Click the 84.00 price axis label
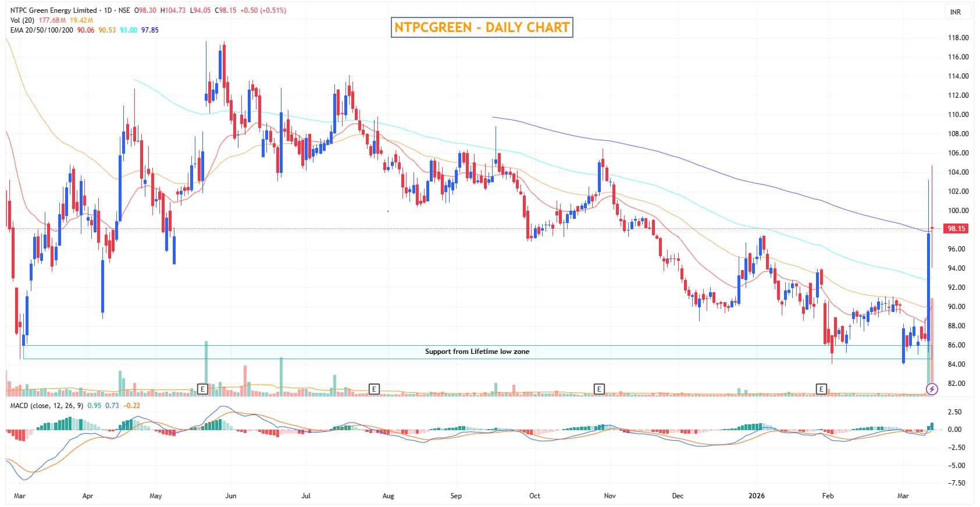Screen dimensions: 980x507 [x=958, y=364]
